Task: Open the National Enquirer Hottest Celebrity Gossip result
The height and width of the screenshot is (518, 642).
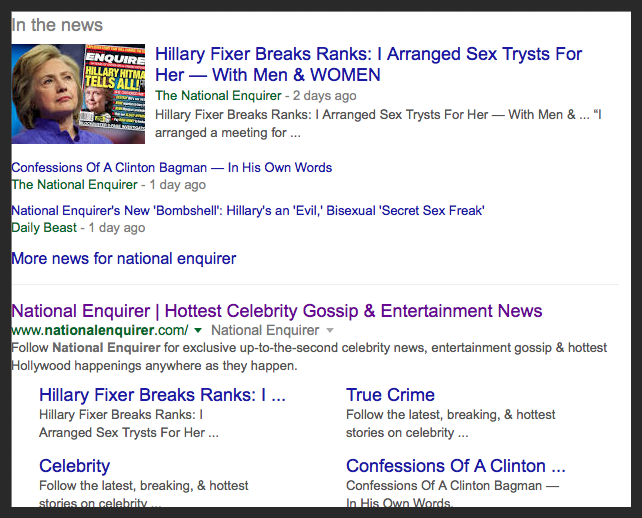Action: coord(277,311)
